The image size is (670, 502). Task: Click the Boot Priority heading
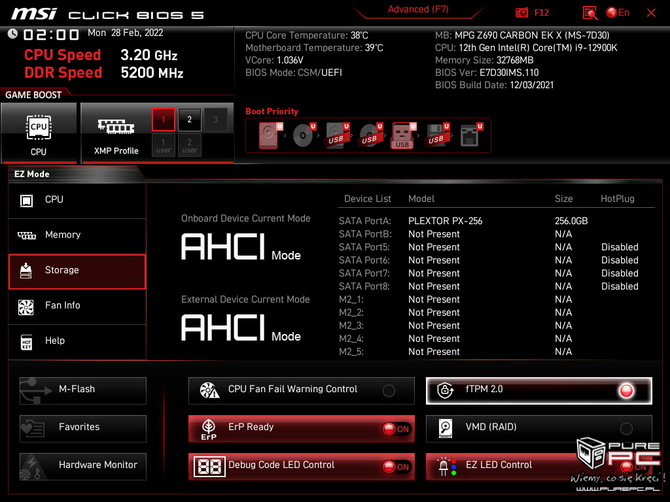click(272, 112)
